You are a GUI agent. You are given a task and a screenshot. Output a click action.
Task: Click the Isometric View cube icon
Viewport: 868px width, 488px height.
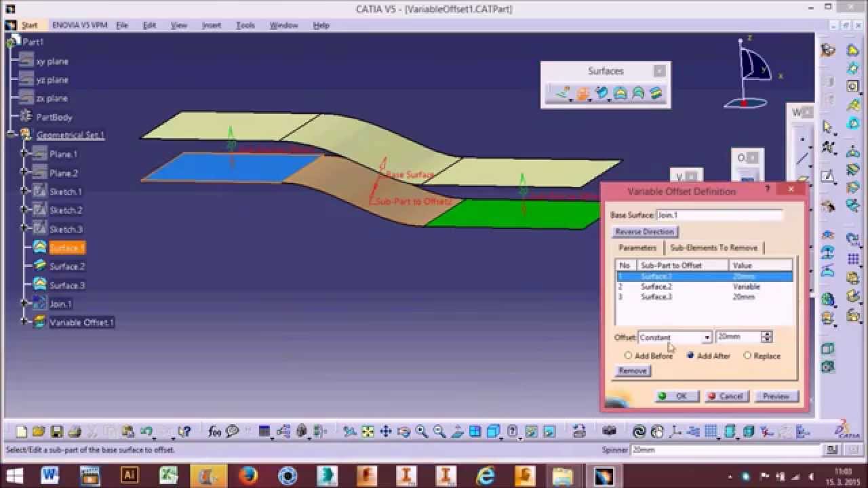(x=493, y=431)
